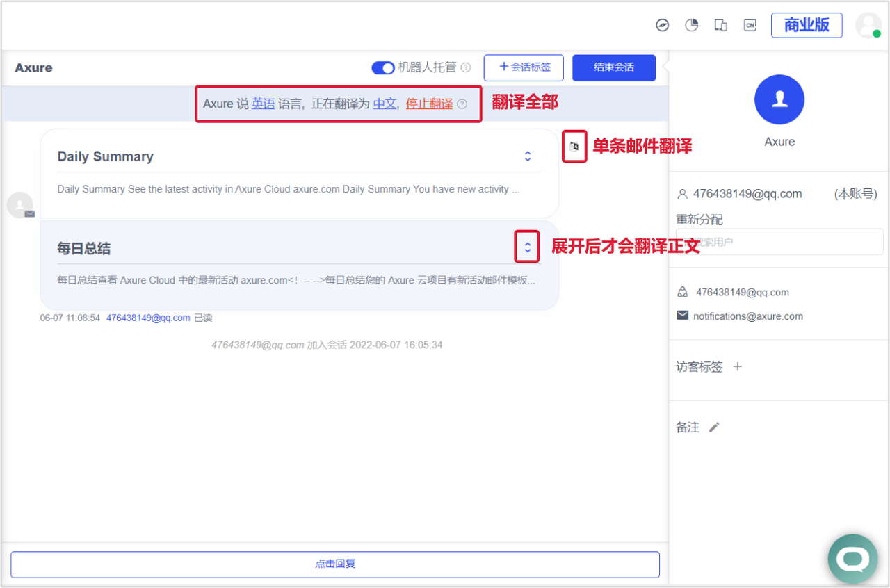Click 停止翻译 to stop translating
The image size is (890, 588).
[429, 104]
